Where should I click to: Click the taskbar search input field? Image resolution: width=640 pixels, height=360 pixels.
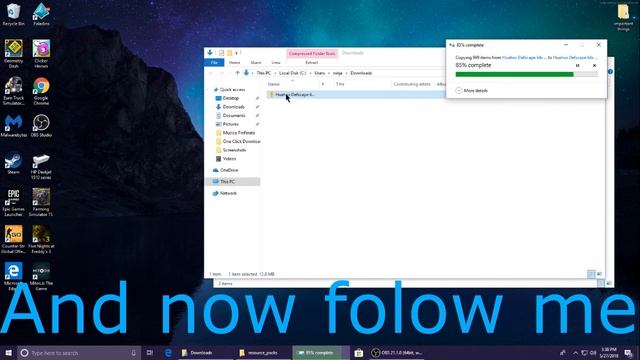[80, 353]
